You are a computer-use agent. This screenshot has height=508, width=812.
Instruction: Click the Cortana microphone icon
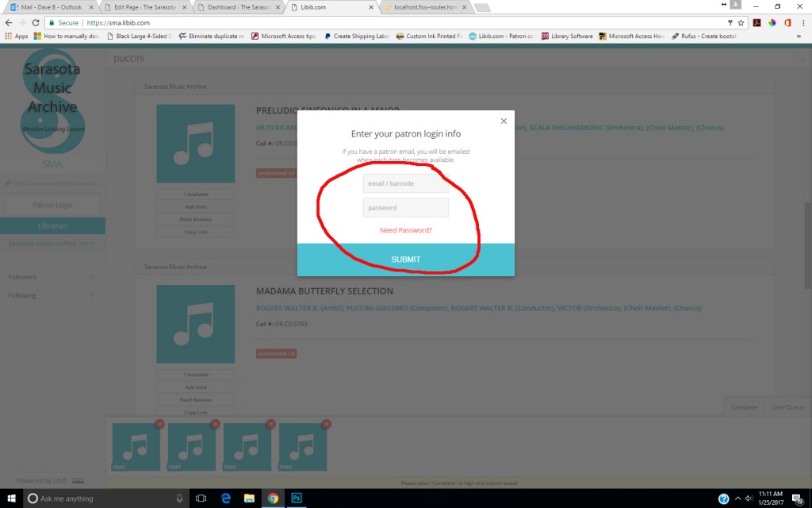[x=179, y=498]
